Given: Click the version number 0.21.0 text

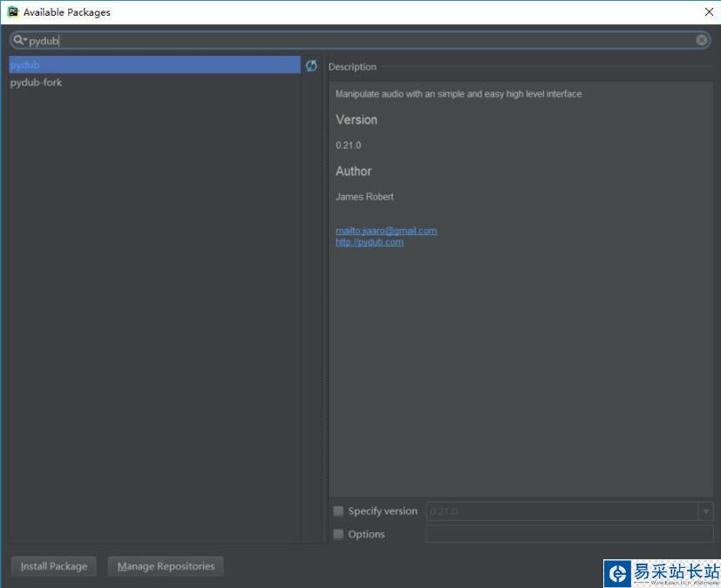Looking at the screenshot, I should pyautogui.click(x=348, y=145).
